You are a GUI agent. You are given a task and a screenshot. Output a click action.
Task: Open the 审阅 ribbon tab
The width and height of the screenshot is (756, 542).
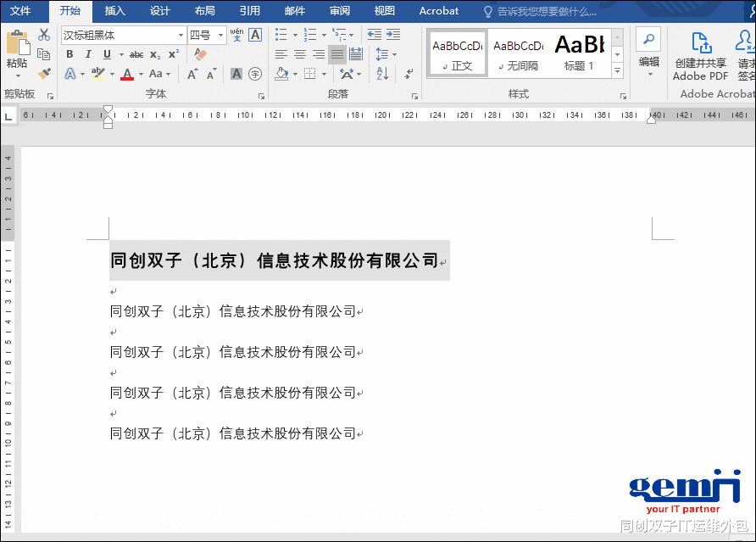click(339, 11)
